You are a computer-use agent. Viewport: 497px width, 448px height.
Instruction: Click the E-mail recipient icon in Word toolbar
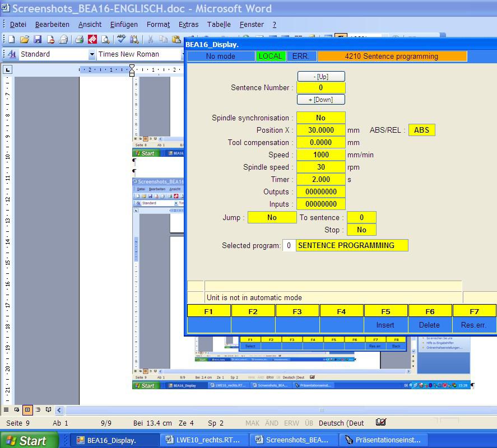(63, 39)
